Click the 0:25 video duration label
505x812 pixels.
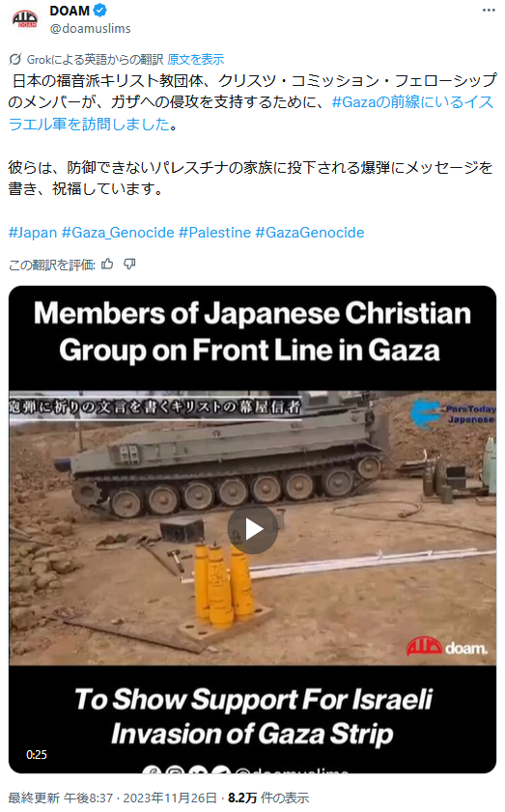(x=37, y=754)
